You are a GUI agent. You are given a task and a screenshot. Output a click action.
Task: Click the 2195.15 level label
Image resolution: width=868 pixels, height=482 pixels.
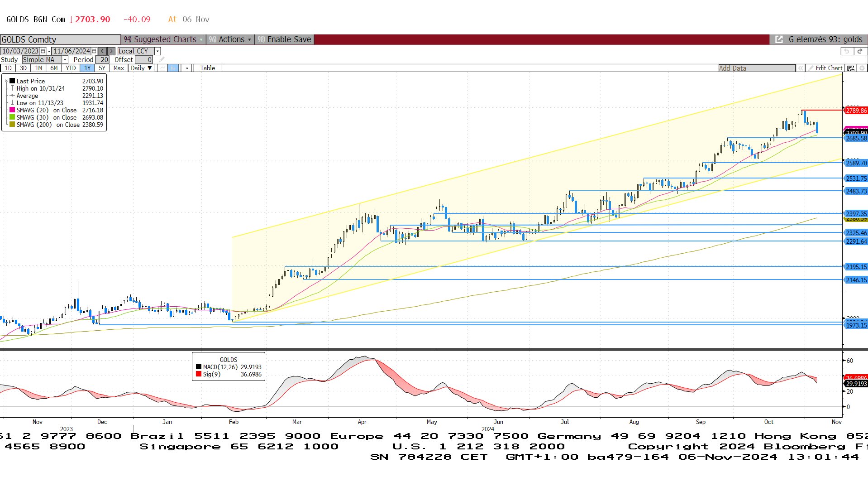pyautogui.click(x=856, y=267)
